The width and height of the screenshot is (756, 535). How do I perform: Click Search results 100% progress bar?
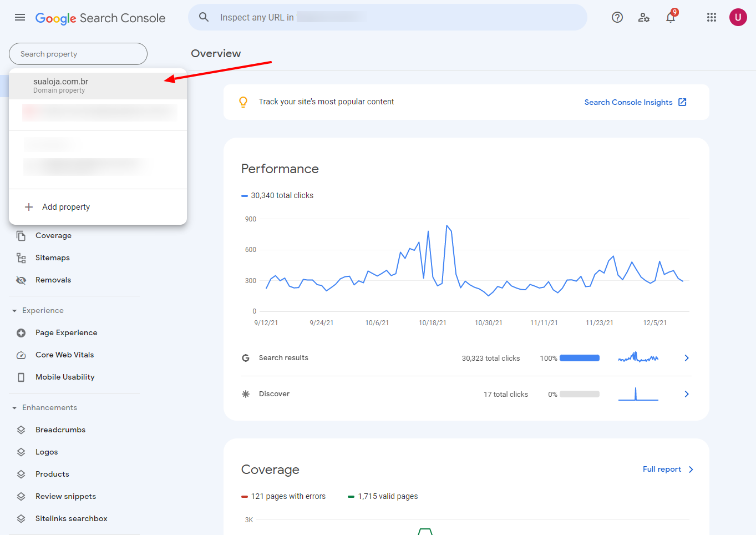580,358
